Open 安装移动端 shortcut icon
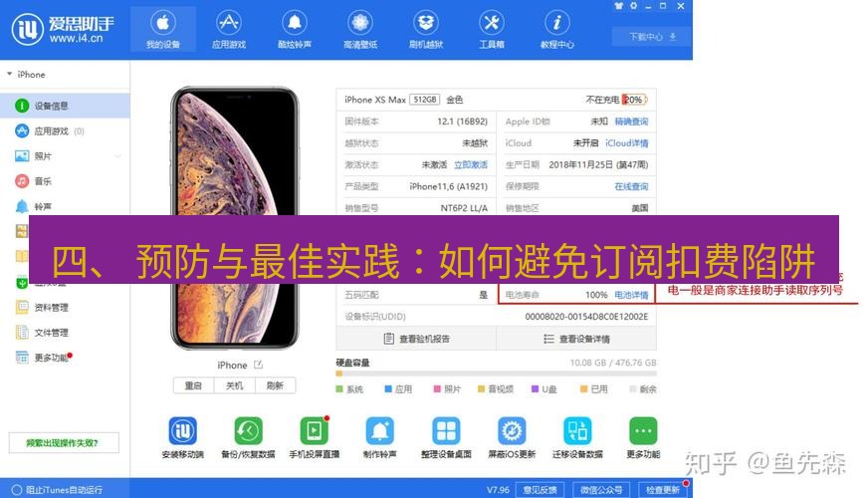Viewport: 868px width, 498px height. (x=183, y=430)
